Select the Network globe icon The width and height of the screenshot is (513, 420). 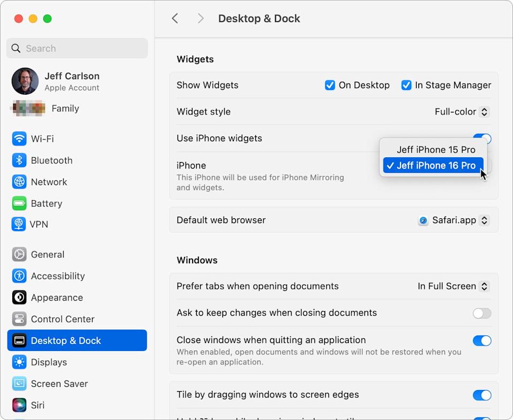[19, 182]
